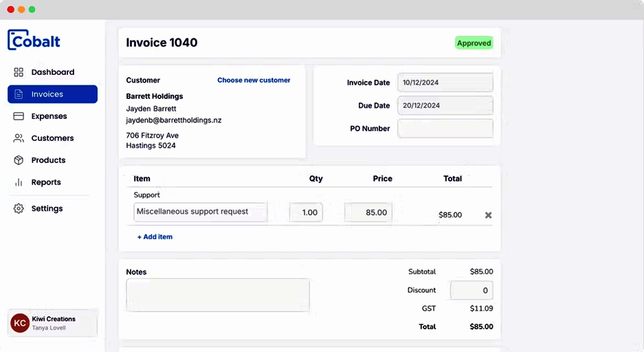This screenshot has height=352, width=644.
Task: Open the Reports section
Action: 46,182
